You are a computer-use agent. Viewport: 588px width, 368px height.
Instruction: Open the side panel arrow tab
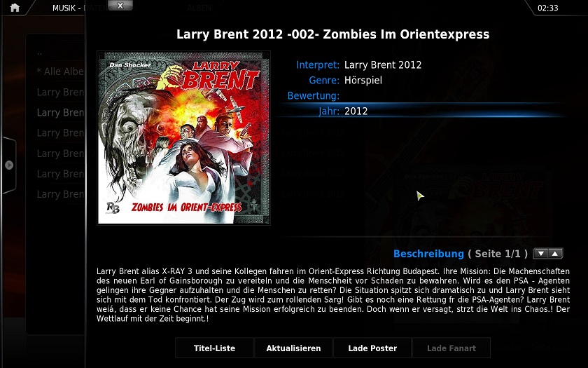pos(8,165)
